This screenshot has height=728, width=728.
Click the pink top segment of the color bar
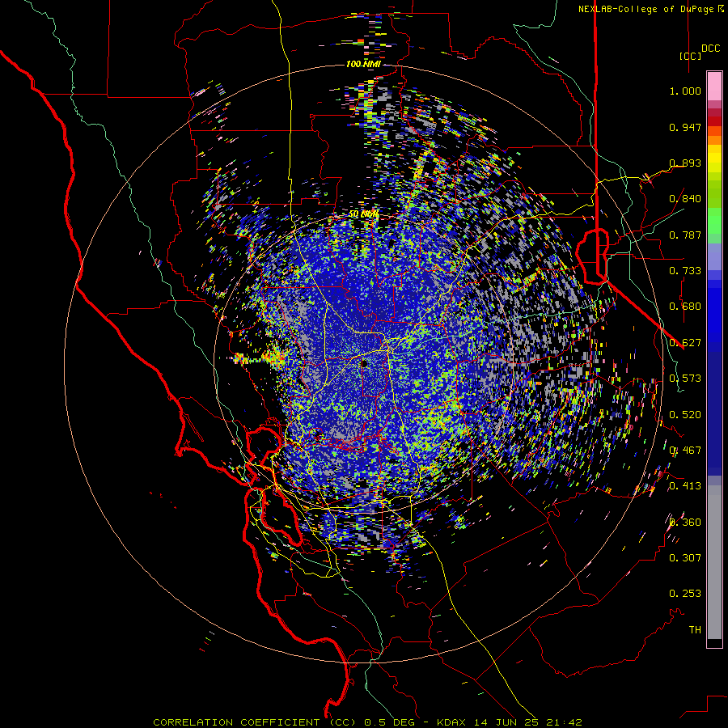[714, 86]
